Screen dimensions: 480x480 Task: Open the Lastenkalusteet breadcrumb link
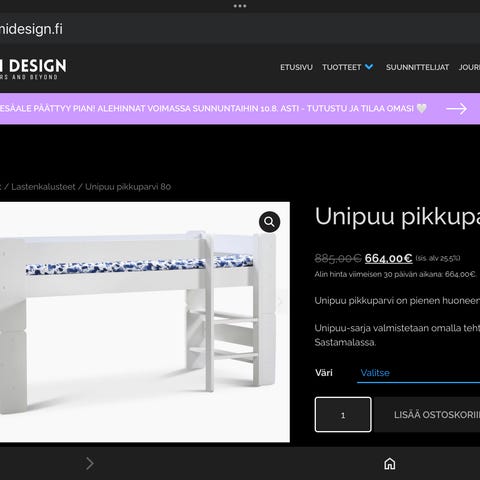[x=43, y=187]
